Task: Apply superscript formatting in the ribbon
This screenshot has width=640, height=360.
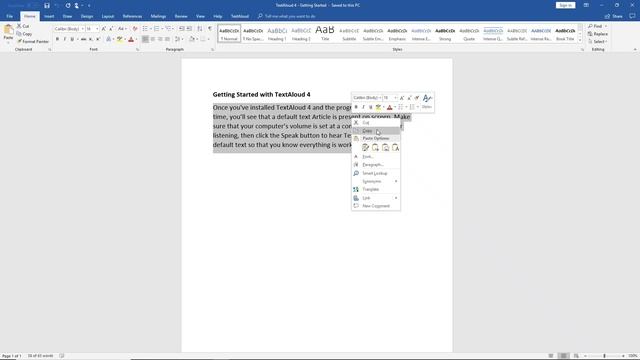Action: [x=98, y=39]
